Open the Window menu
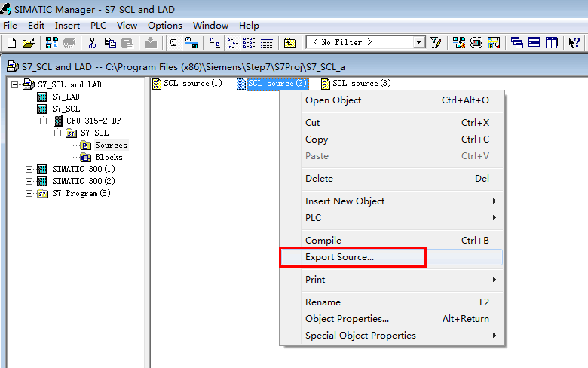 [210, 26]
